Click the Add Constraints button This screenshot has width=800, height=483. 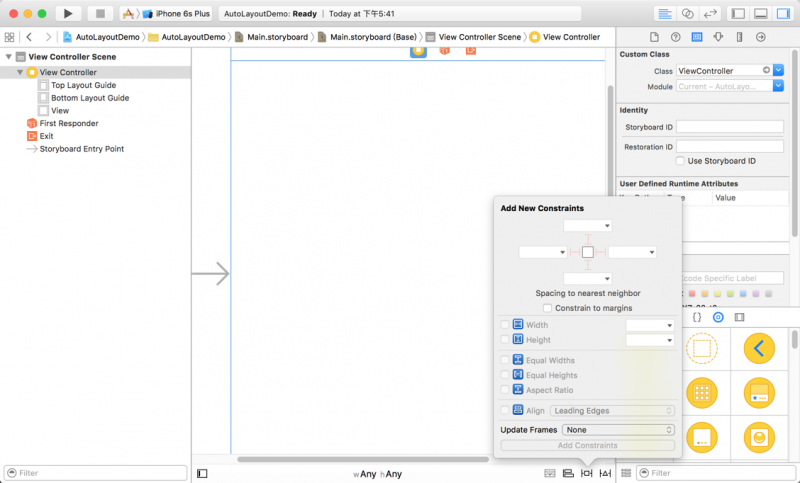[x=587, y=445]
